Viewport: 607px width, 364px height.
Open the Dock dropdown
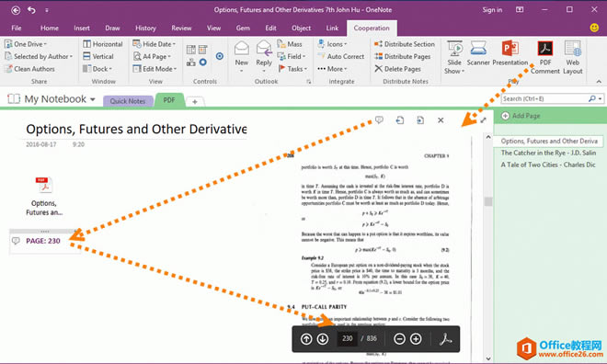[97, 69]
